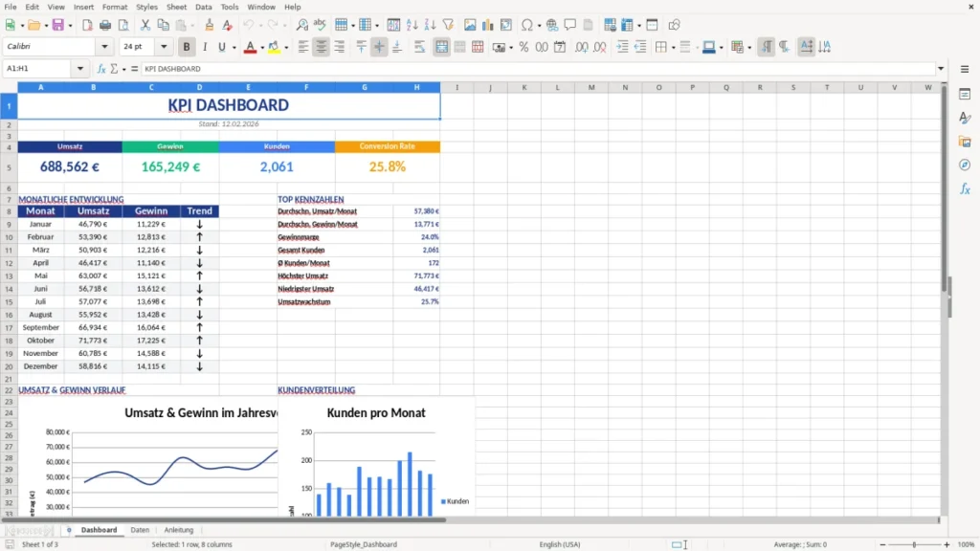Insert an image from the toolbar
This screenshot has height=551, width=980.
tap(470, 25)
